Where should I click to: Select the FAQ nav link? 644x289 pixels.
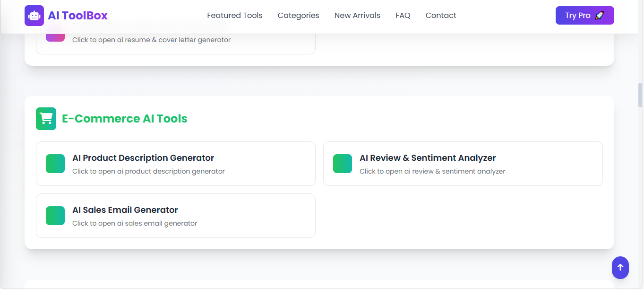pyautogui.click(x=403, y=16)
